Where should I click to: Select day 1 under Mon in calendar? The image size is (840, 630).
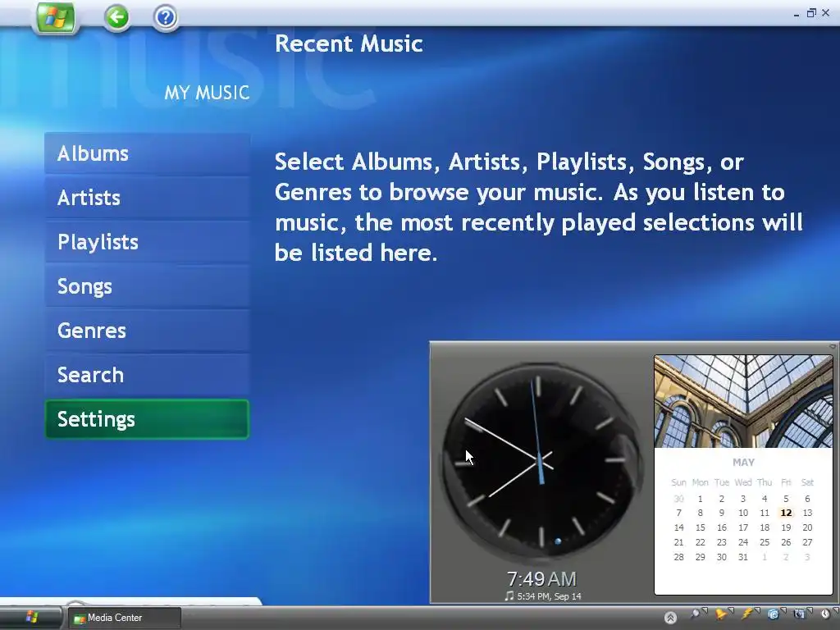(701, 499)
